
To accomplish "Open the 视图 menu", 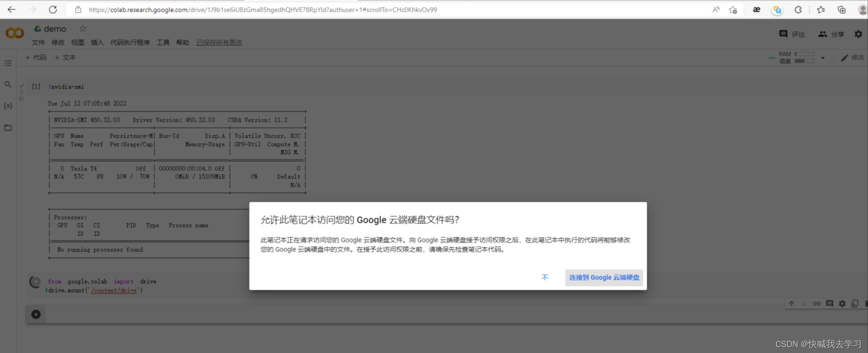I will point(78,42).
